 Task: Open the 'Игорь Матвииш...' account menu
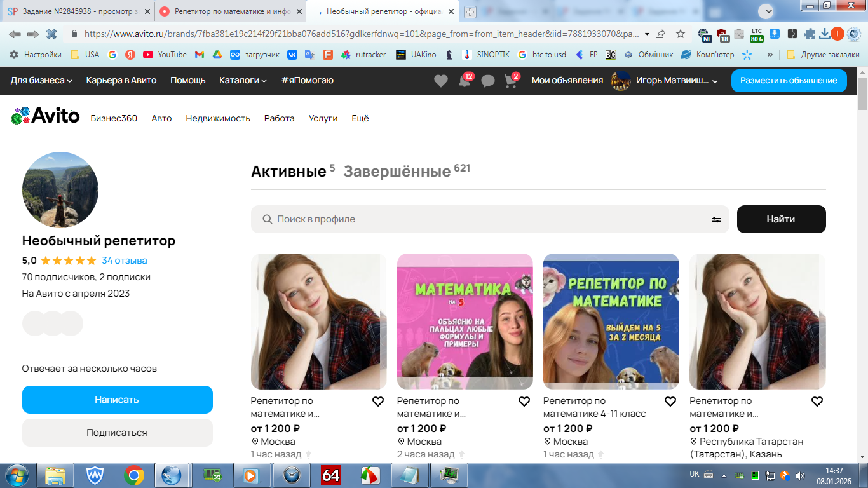[x=665, y=81]
